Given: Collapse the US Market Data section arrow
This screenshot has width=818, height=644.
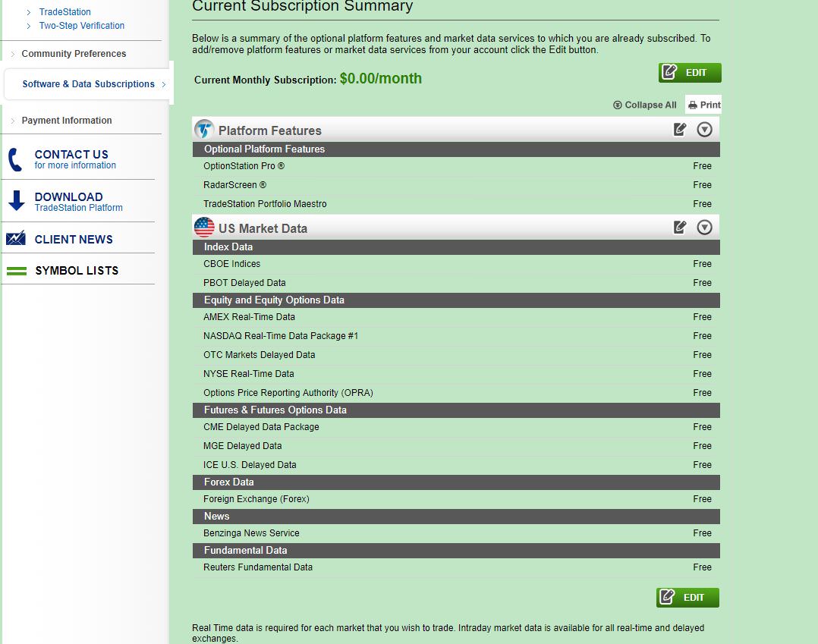Looking at the screenshot, I should (704, 228).
